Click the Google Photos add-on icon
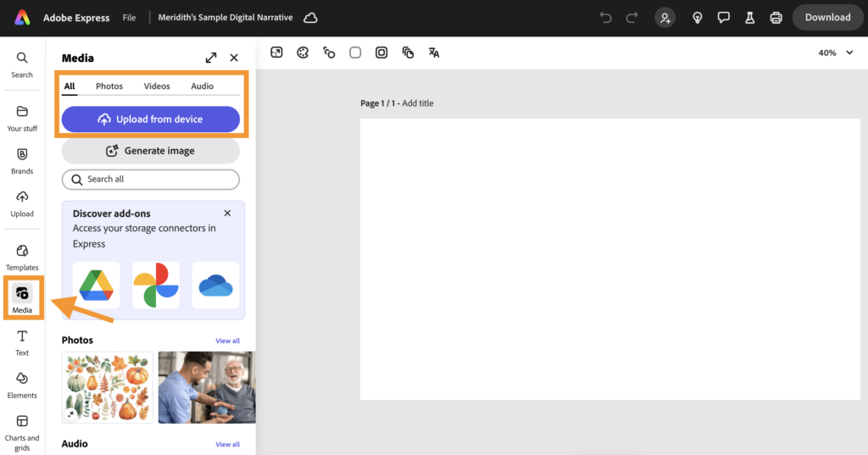Viewport: 868px width, 455px height. (156, 286)
